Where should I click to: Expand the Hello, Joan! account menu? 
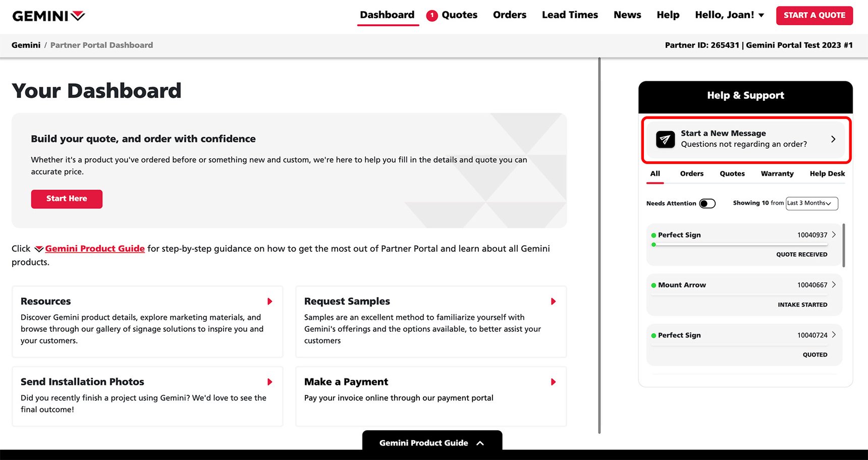coord(729,15)
